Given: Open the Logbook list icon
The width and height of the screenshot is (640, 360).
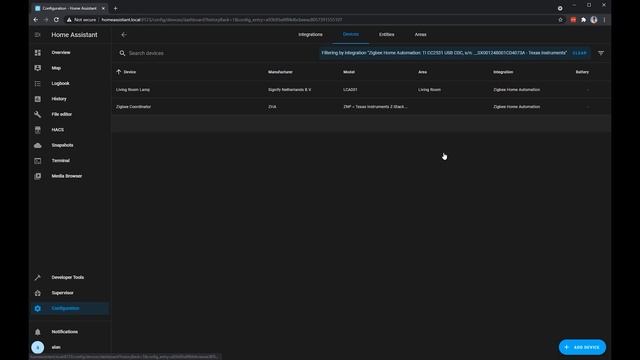Looking at the screenshot, I should tap(38, 84).
